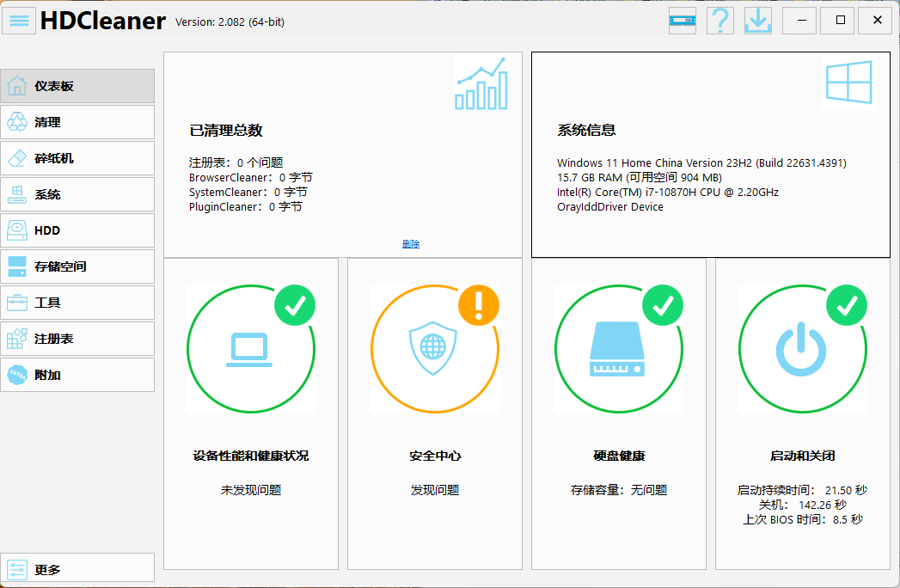Open the 附加 extra features section

point(77,375)
